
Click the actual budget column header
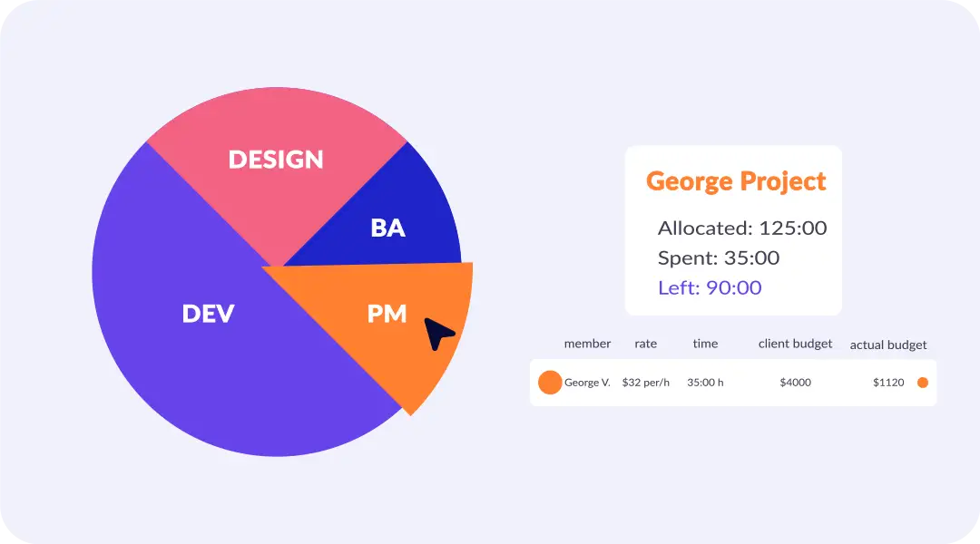[x=887, y=345]
